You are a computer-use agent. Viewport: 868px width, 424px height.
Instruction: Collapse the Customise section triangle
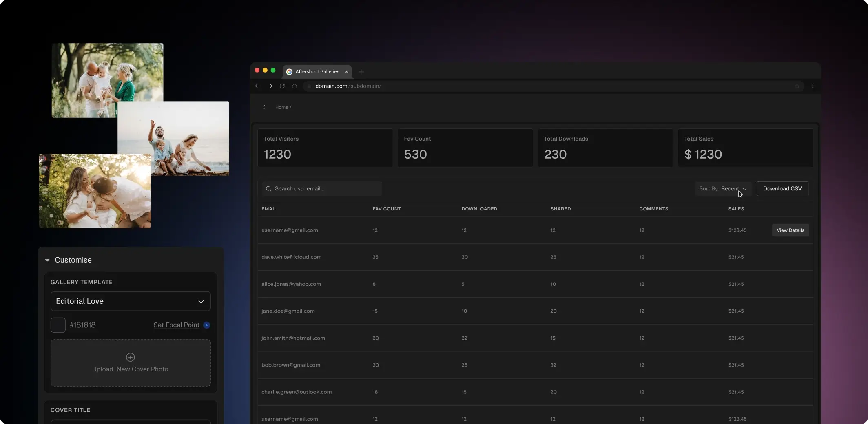[47, 260]
